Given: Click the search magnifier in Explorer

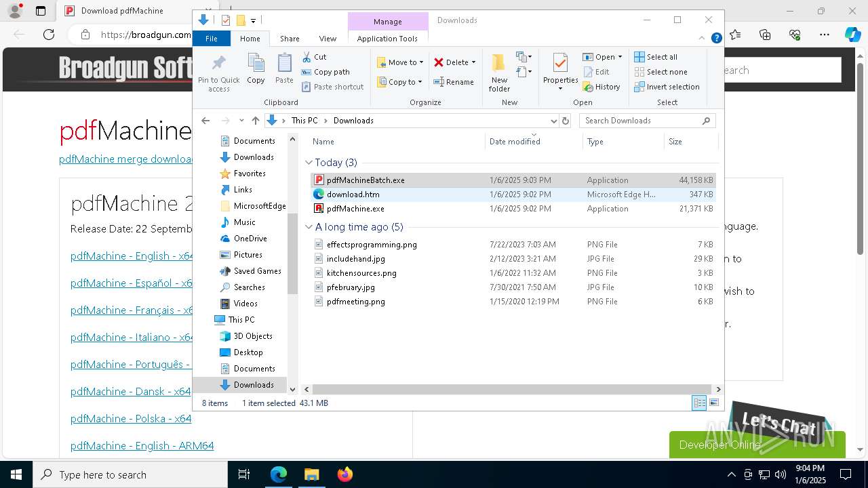Looking at the screenshot, I should coord(706,121).
